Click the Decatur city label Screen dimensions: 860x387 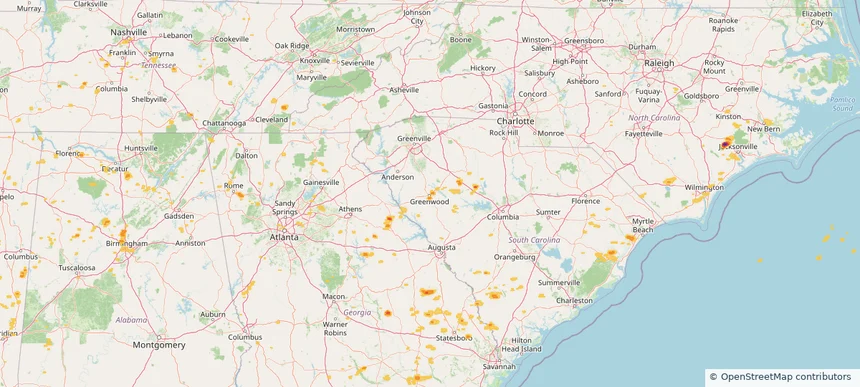pos(115,169)
